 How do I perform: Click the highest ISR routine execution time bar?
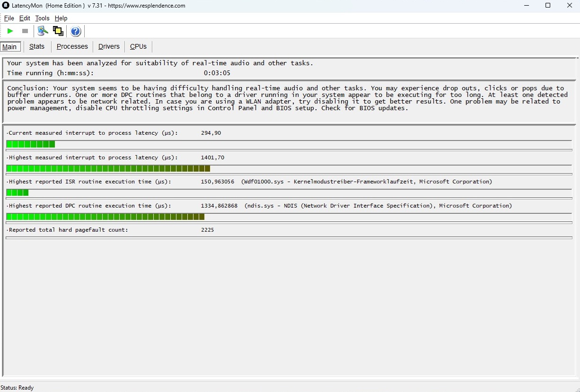pyautogui.click(x=18, y=192)
